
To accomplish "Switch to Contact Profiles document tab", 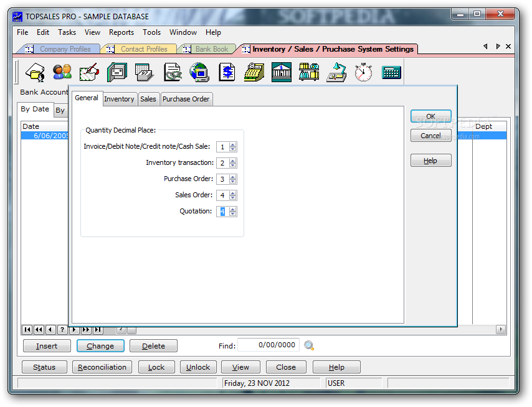I will (x=144, y=49).
